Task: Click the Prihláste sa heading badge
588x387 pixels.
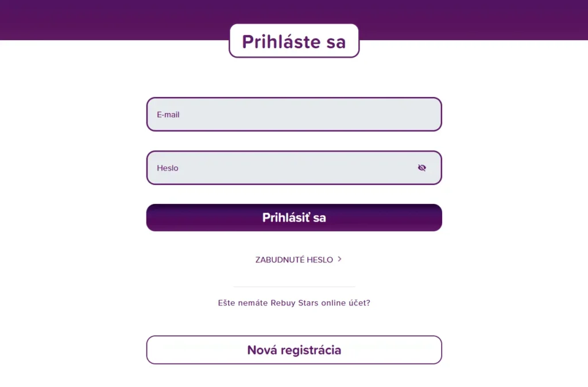Action: coord(294,40)
